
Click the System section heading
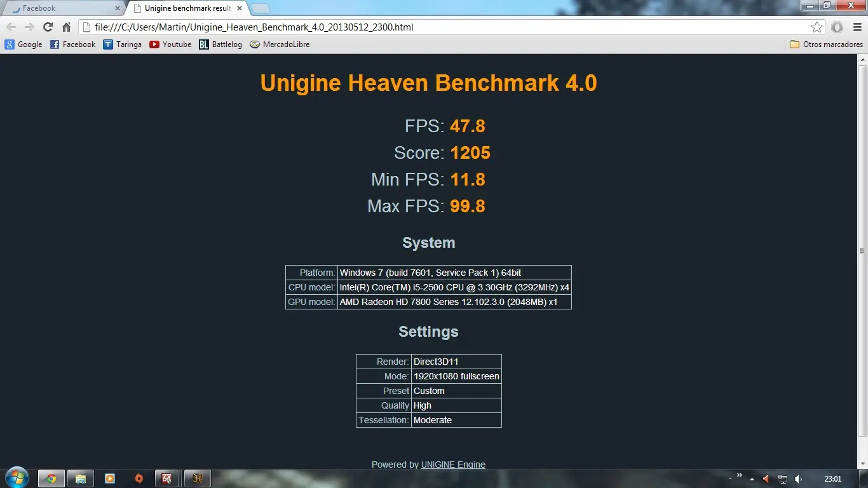tap(429, 243)
